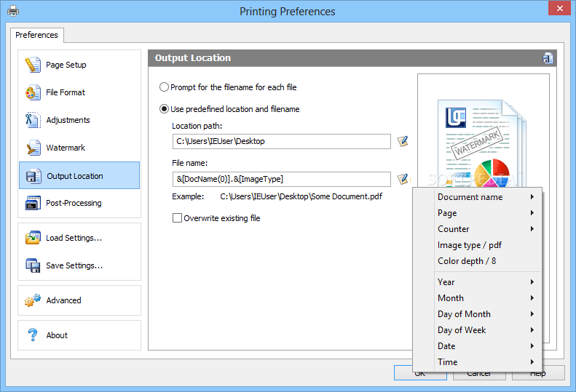Click the About question mark icon

pyautogui.click(x=33, y=335)
